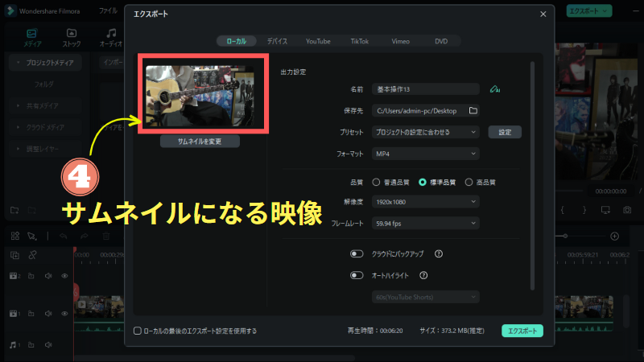Click the change thumbnail button

(200, 142)
